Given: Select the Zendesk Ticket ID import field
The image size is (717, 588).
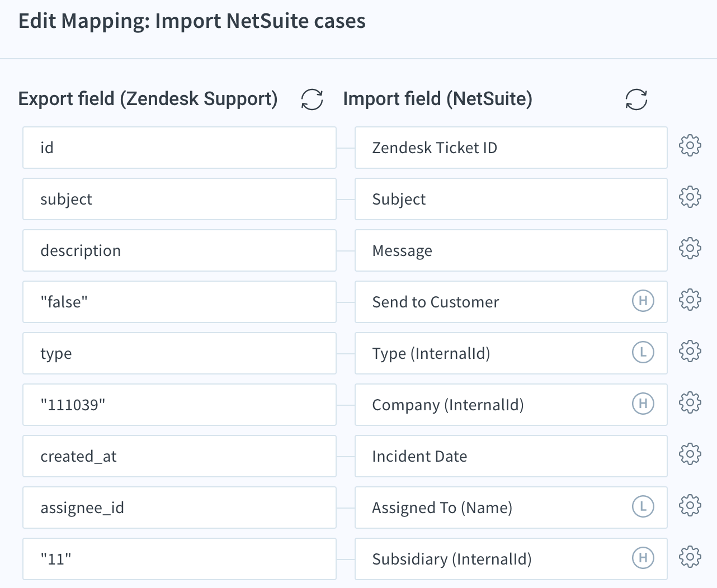Looking at the screenshot, I should [x=511, y=148].
